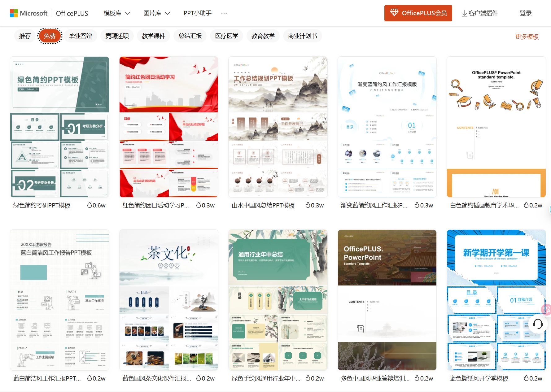Viewport: 551px width, 392px height.
Task: Click the diamond icon on OfficePLUS会员 button
Action: coord(394,13)
